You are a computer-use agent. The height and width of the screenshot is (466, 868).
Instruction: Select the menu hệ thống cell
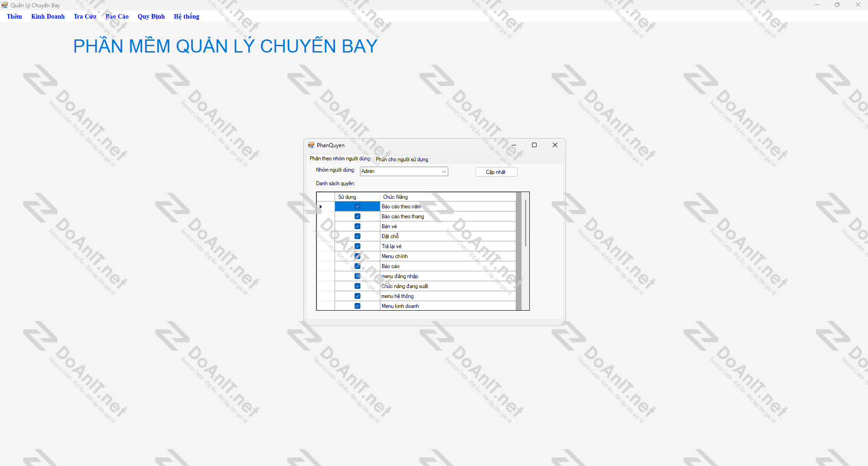pyautogui.click(x=448, y=296)
